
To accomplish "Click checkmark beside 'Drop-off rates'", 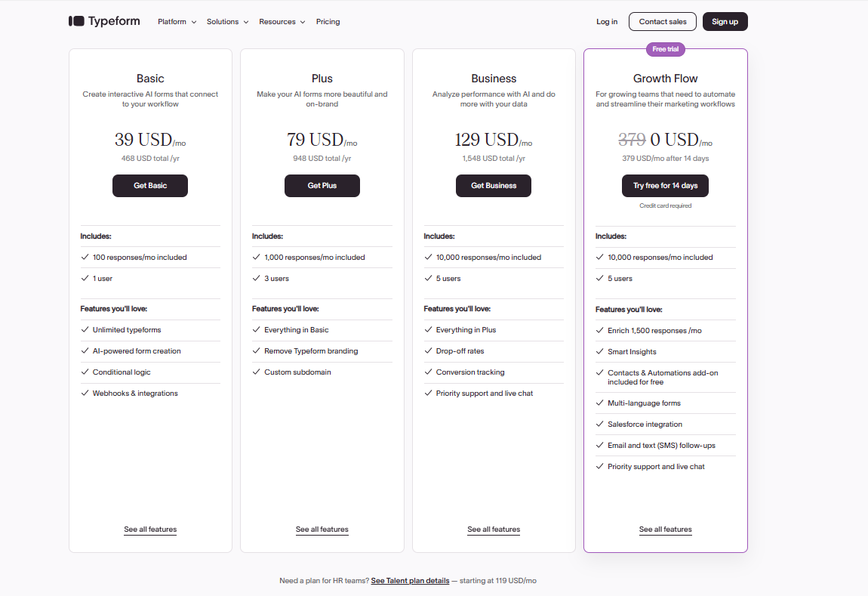I will 428,350.
